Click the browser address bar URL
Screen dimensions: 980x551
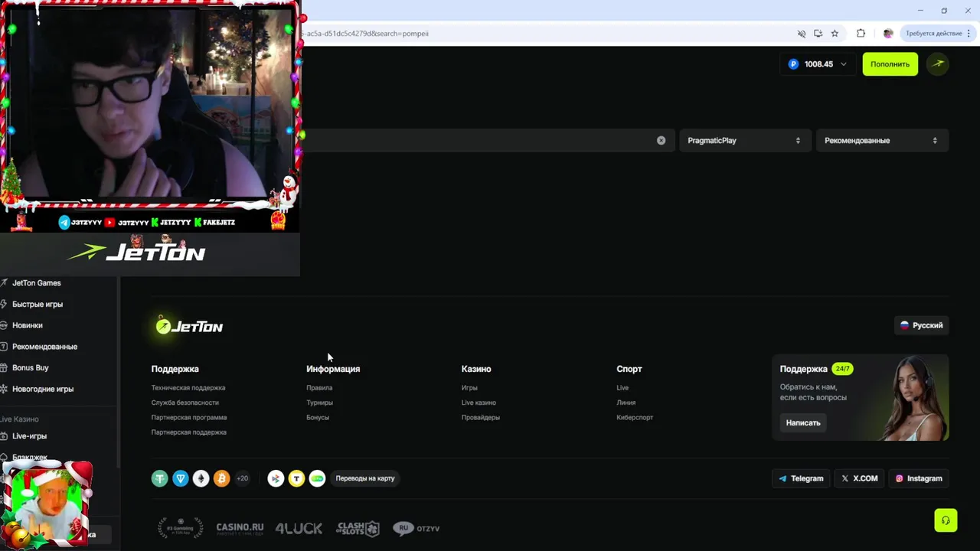click(364, 34)
